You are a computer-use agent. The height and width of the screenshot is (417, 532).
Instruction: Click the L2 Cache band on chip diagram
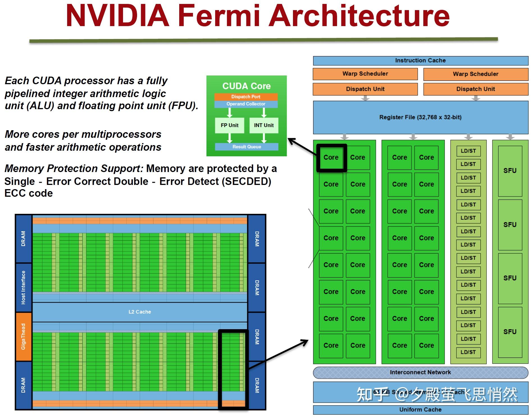(x=140, y=312)
